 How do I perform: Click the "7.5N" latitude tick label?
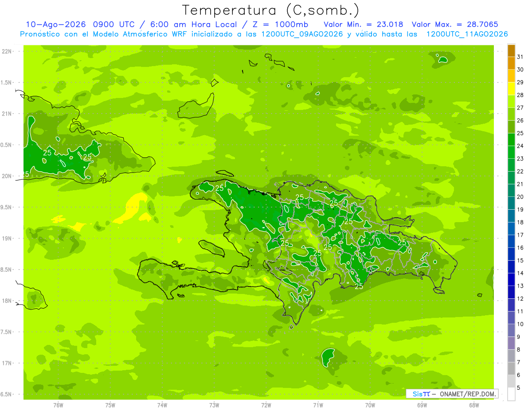7,332
